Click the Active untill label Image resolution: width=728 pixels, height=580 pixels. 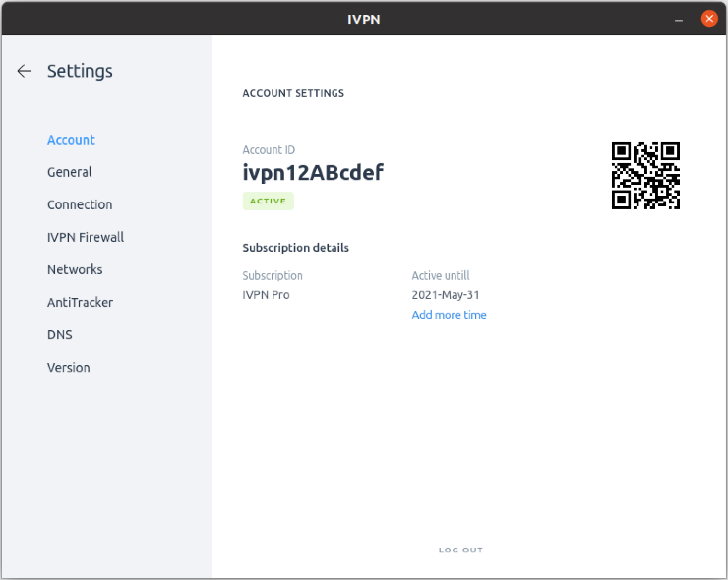pyautogui.click(x=440, y=275)
